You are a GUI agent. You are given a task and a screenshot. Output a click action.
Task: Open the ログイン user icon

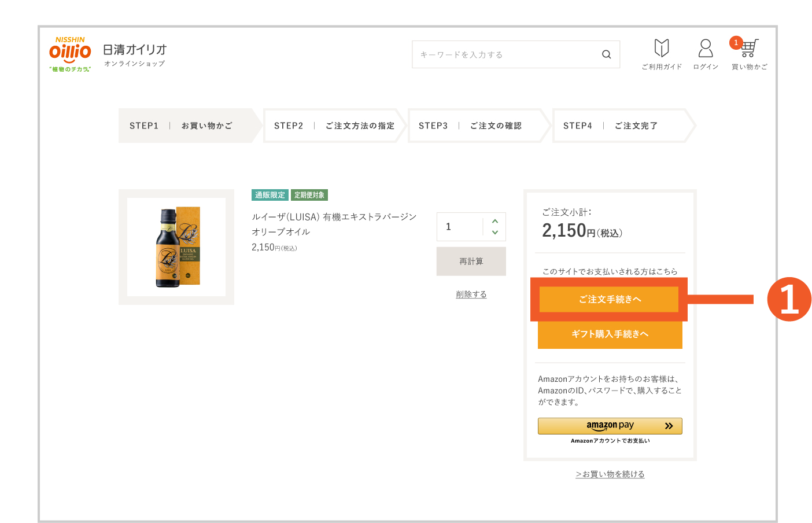pos(706,54)
